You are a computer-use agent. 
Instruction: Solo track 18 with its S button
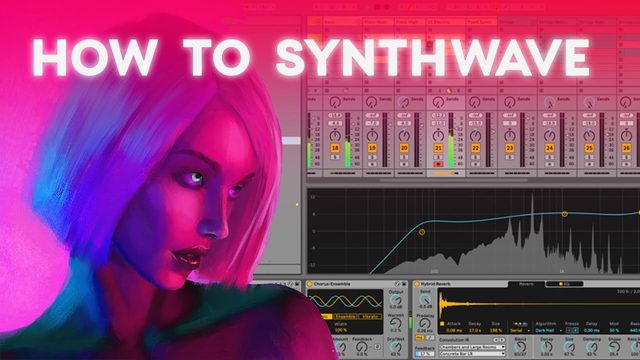[335, 157]
